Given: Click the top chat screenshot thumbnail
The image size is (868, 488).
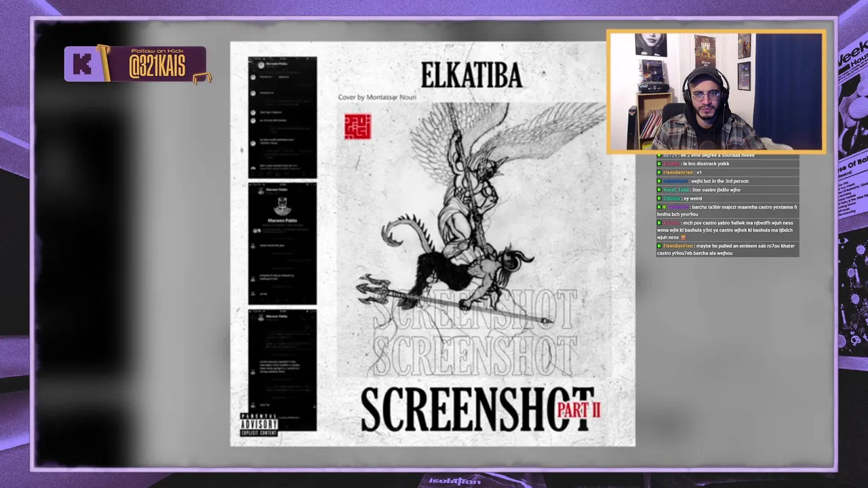Looking at the screenshot, I should click(x=282, y=117).
